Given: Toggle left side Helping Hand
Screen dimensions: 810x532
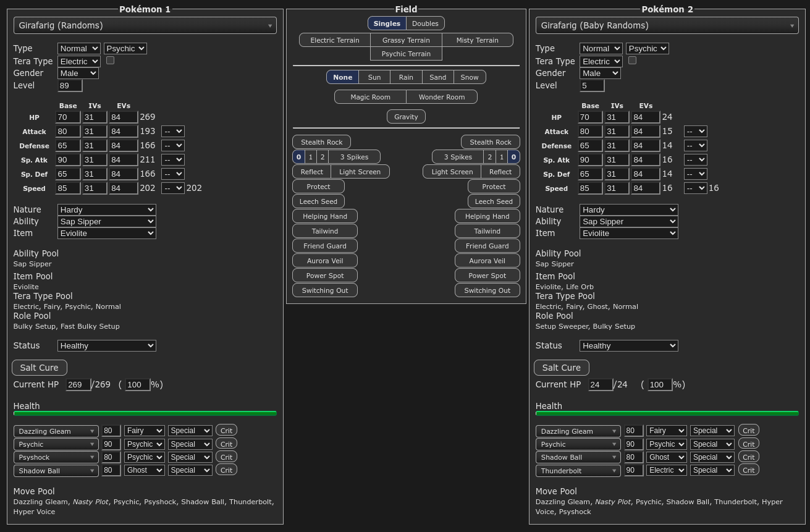Looking at the screenshot, I should (325, 216).
